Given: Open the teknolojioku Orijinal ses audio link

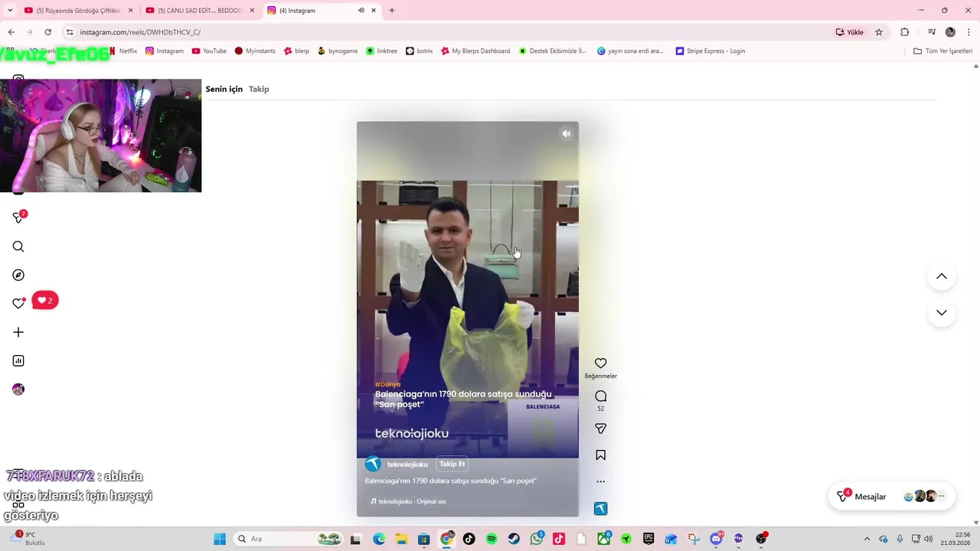Looking at the screenshot, I should pos(408,501).
